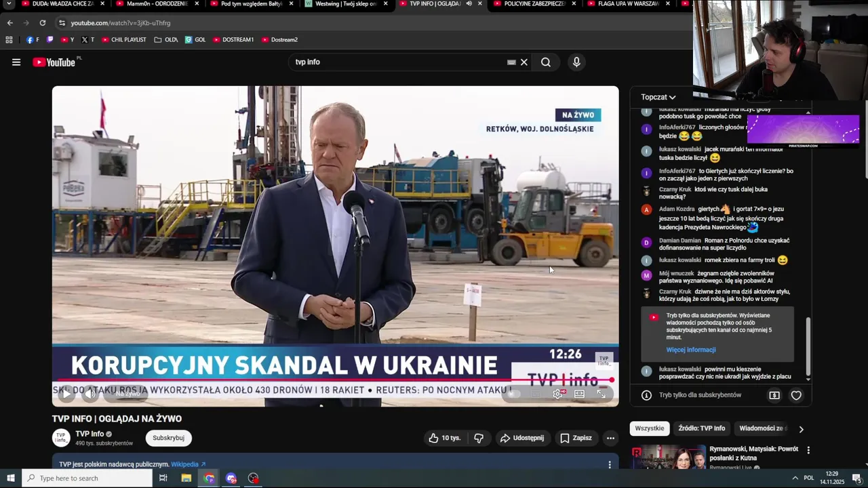The width and height of the screenshot is (868, 488).
Task: Clear the search box with the X
Action: click(x=524, y=62)
